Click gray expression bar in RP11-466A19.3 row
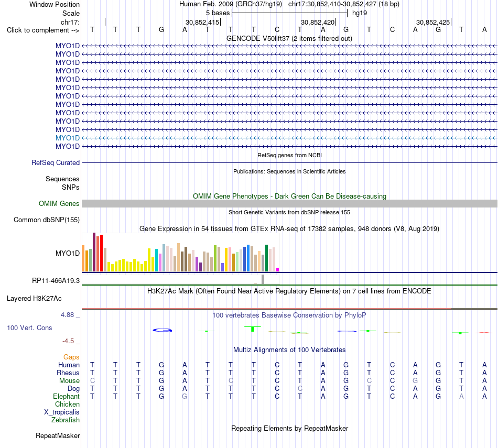Viewport: 498px width, 448px height. 263,279
